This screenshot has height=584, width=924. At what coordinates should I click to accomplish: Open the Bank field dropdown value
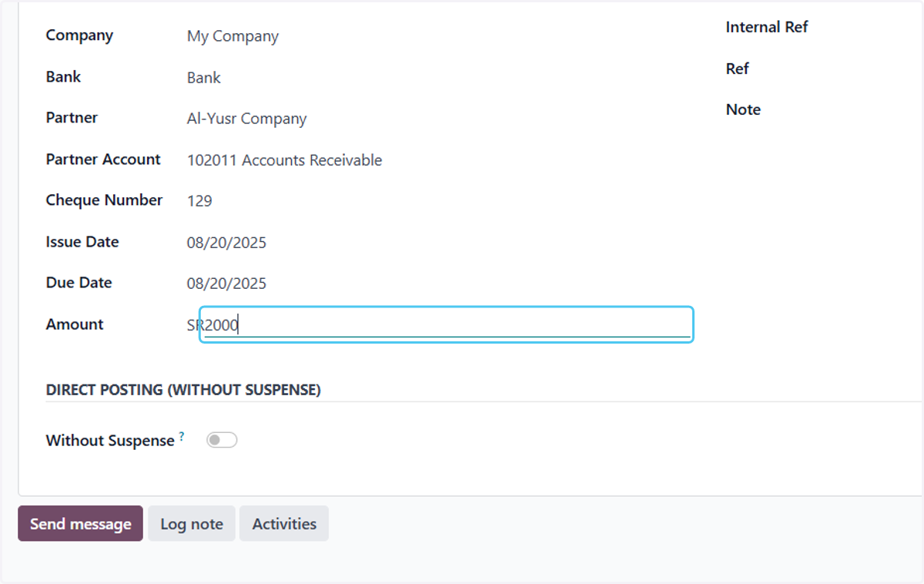point(204,78)
